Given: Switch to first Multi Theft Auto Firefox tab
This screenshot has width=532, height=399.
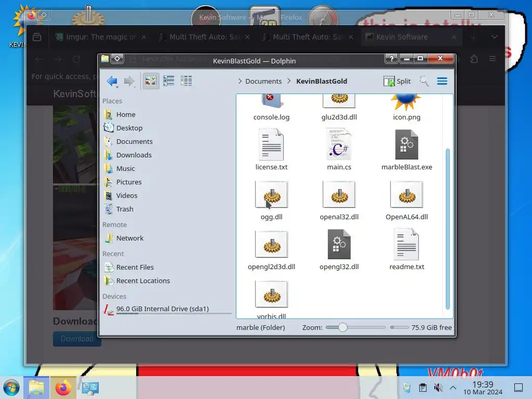Looking at the screenshot, I should tap(205, 37).
